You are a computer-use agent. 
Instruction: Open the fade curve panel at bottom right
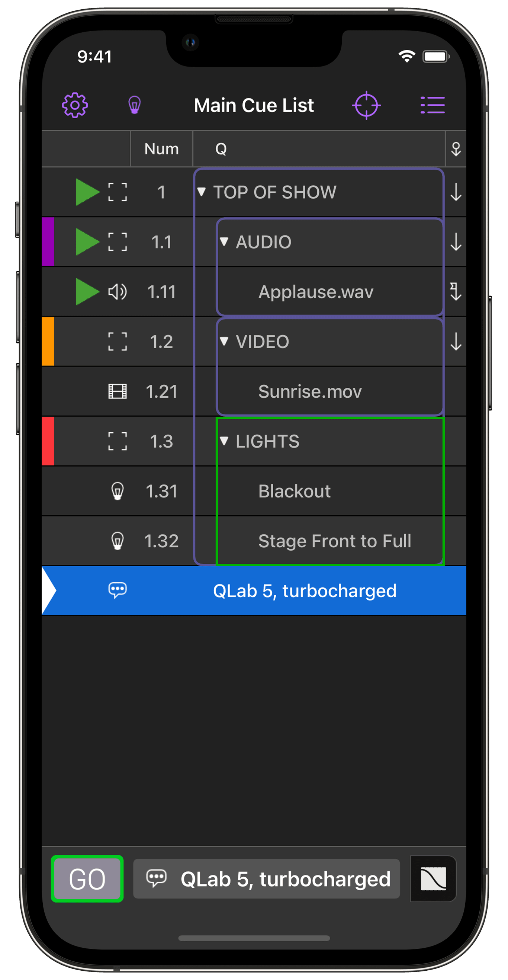(x=433, y=879)
